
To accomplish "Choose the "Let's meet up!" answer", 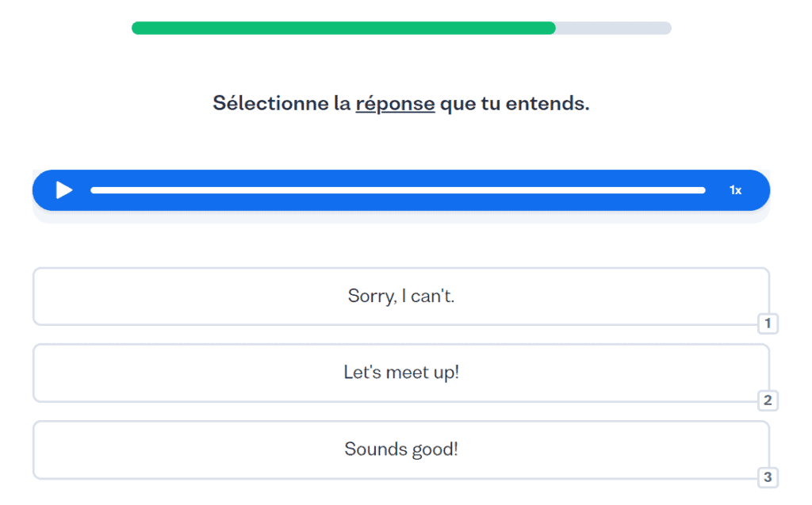I will (x=400, y=373).
